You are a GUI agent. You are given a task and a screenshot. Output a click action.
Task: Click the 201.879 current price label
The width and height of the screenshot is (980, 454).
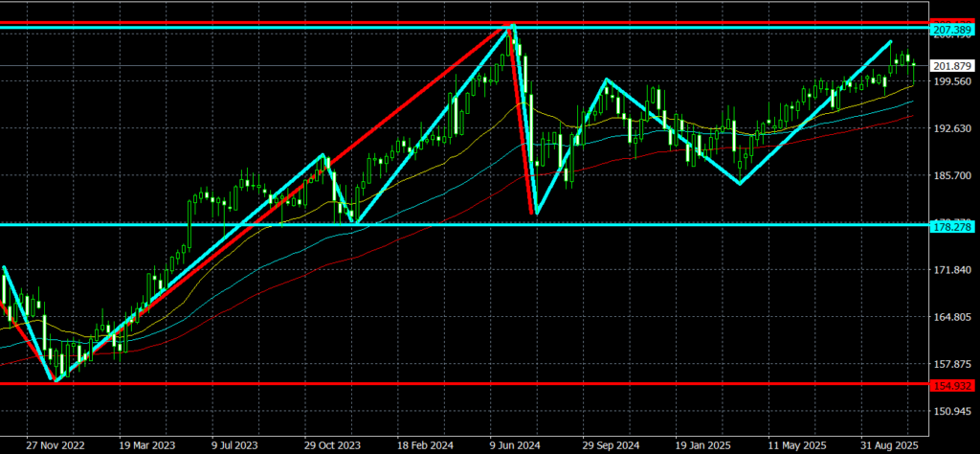[951, 66]
